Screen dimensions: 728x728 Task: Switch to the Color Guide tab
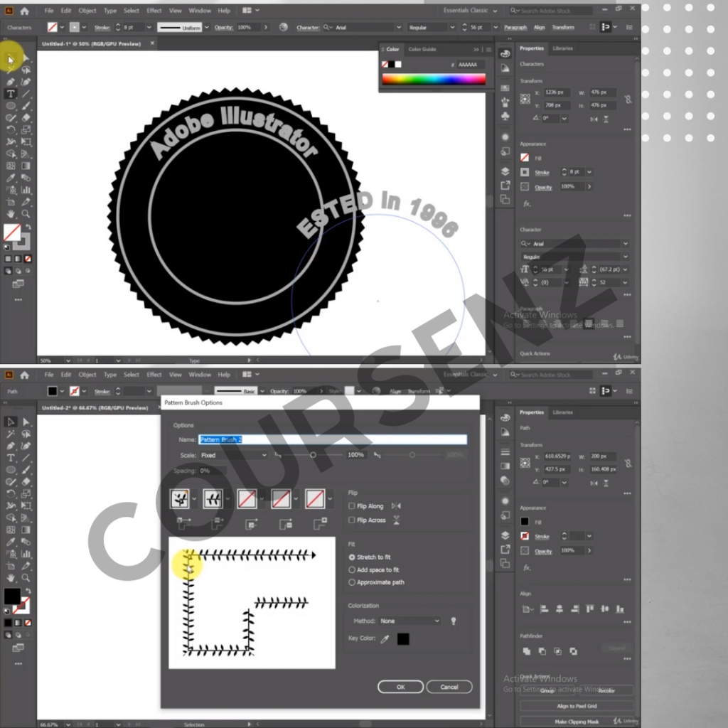point(422,49)
